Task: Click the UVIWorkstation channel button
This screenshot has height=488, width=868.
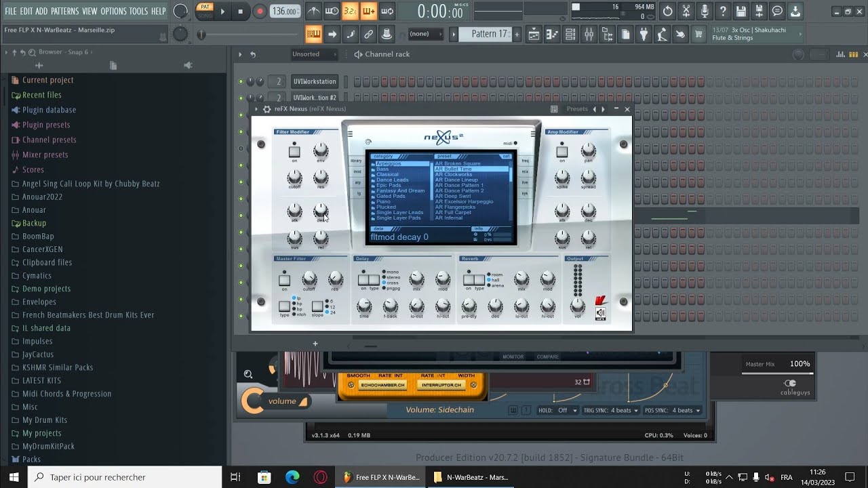Action: [x=315, y=81]
